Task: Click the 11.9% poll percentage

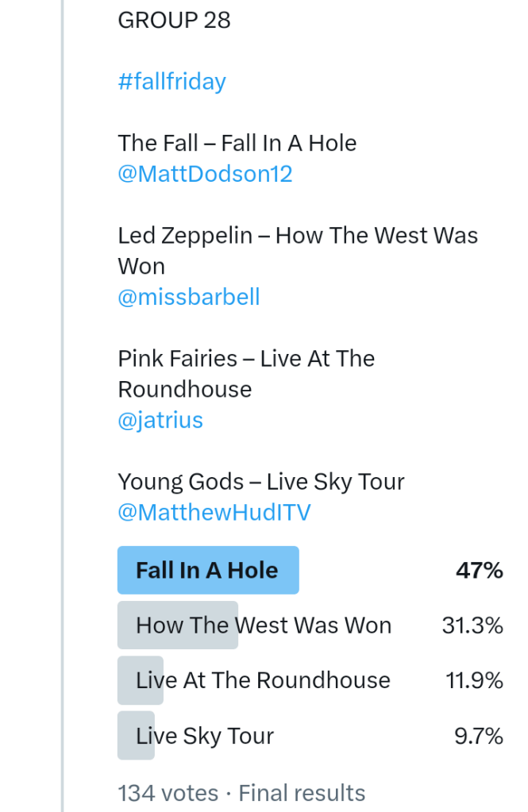Action: tap(472, 680)
